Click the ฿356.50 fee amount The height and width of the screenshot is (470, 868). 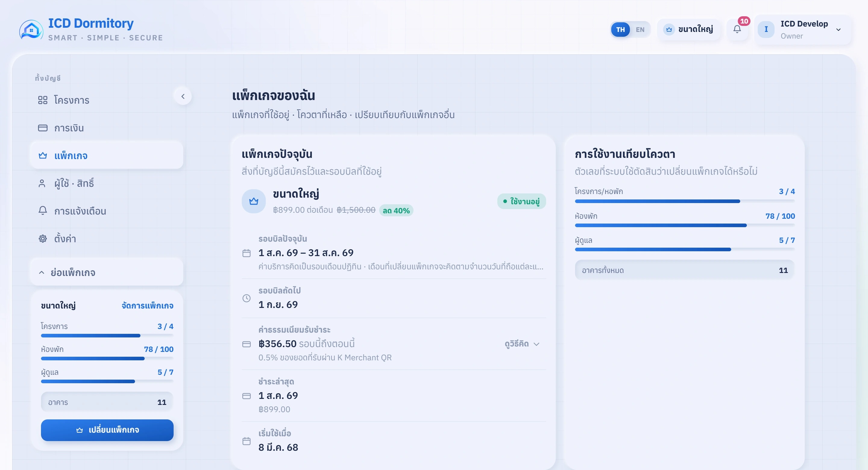point(277,344)
